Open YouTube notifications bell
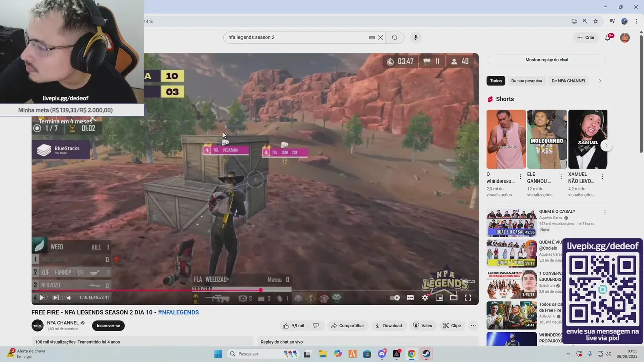 tap(608, 38)
